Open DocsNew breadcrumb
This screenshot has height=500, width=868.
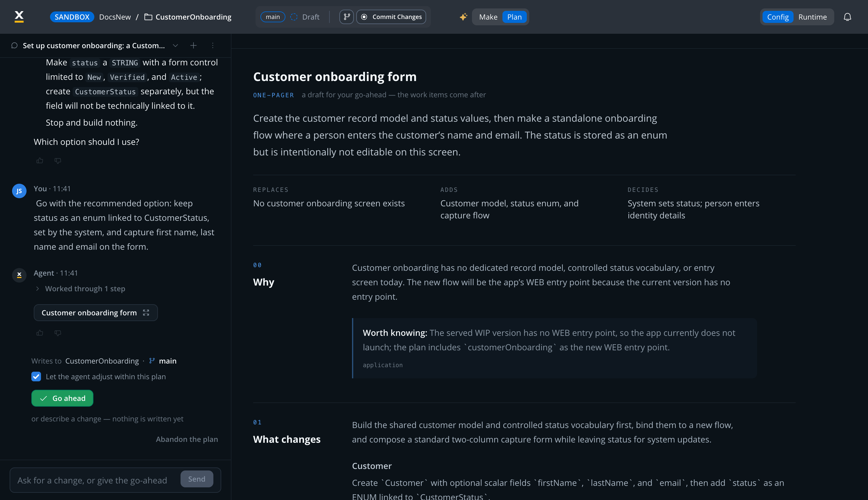[115, 17]
